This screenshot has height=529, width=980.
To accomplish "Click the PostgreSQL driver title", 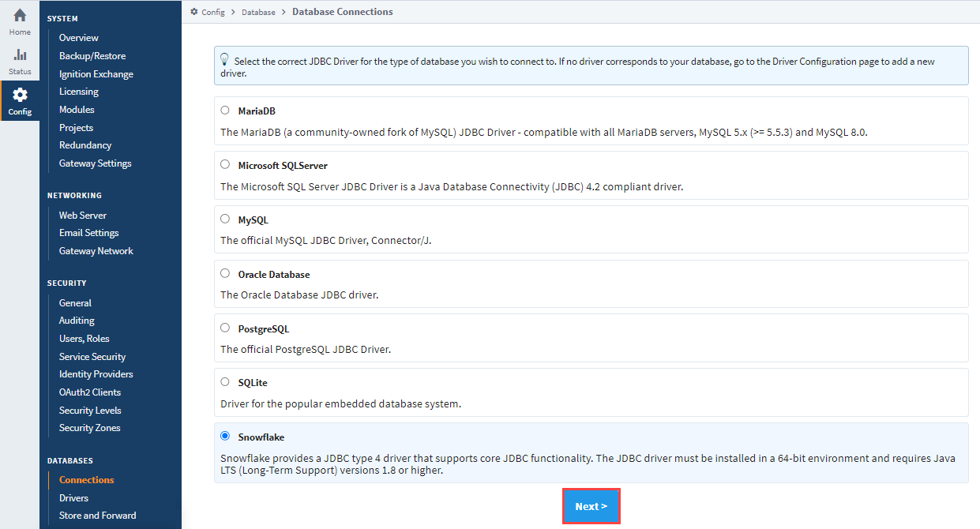I will [264, 328].
